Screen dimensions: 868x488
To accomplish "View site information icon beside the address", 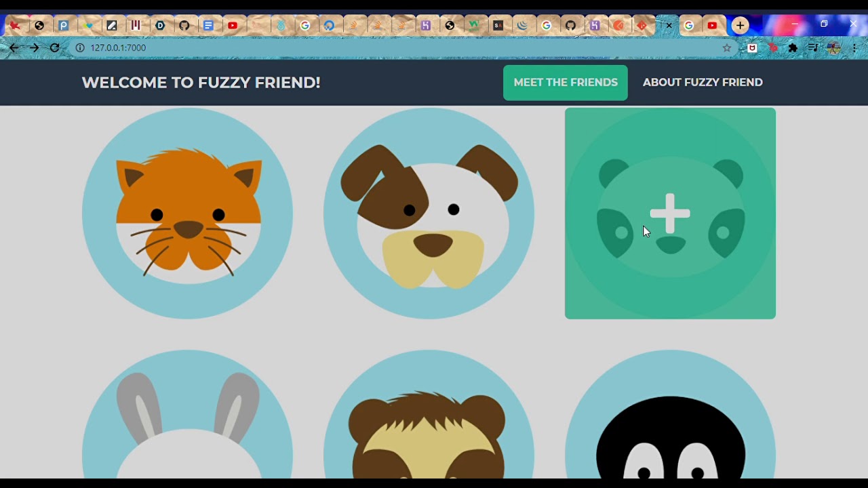I will click(79, 48).
